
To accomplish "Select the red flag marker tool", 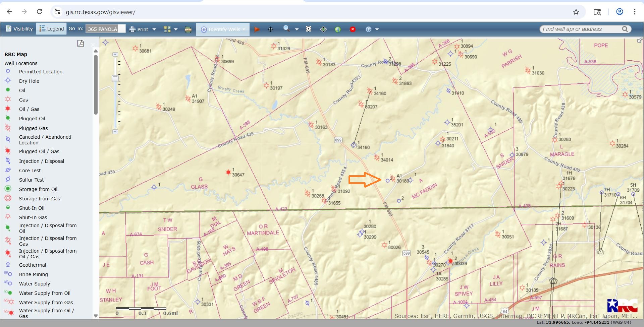I will coord(257,29).
